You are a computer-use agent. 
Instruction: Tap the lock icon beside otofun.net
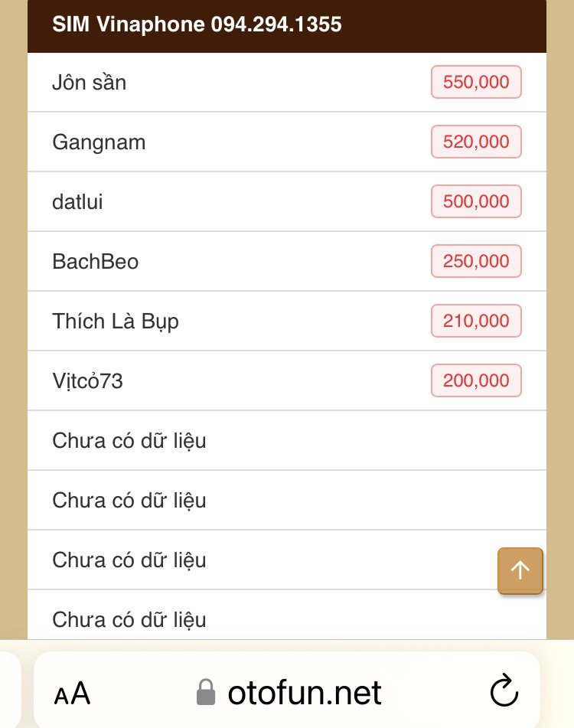tap(206, 693)
